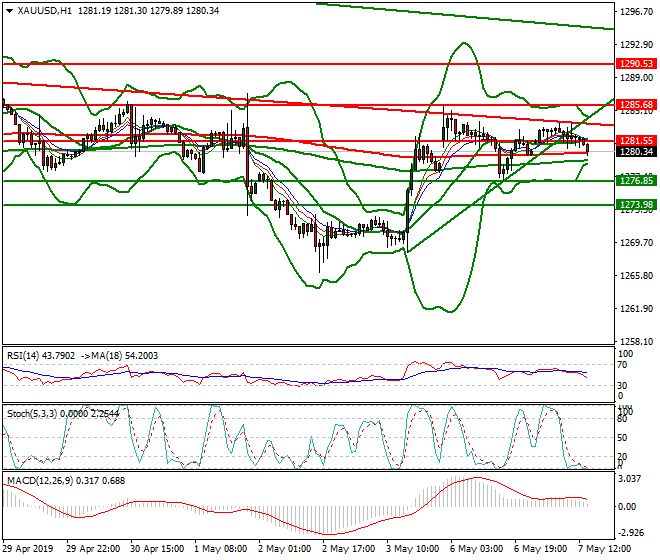Click the 1 May 08:00 time label
Viewport: 660px width, 560px height.
[x=221, y=549]
